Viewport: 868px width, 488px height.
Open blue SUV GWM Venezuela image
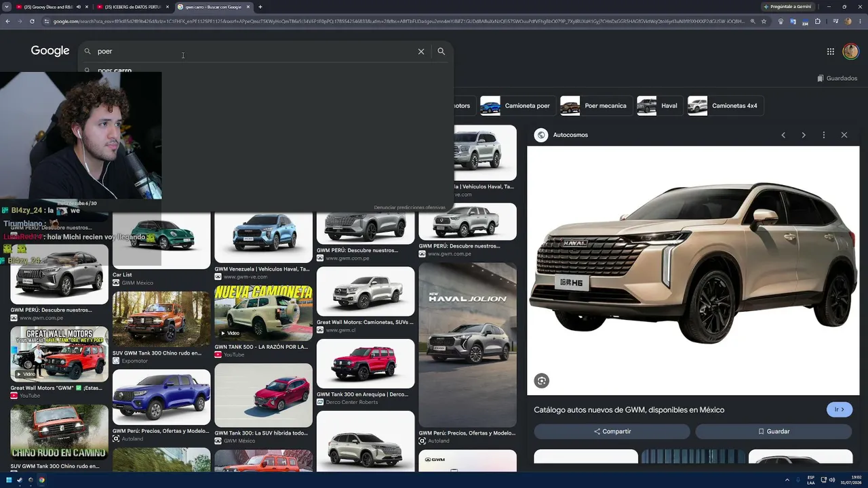point(264,237)
